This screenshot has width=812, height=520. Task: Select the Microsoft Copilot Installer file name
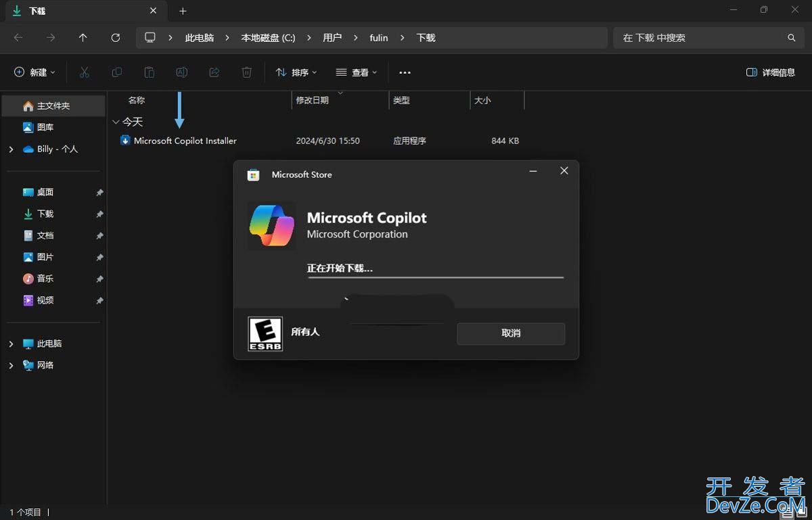point(185,141)
